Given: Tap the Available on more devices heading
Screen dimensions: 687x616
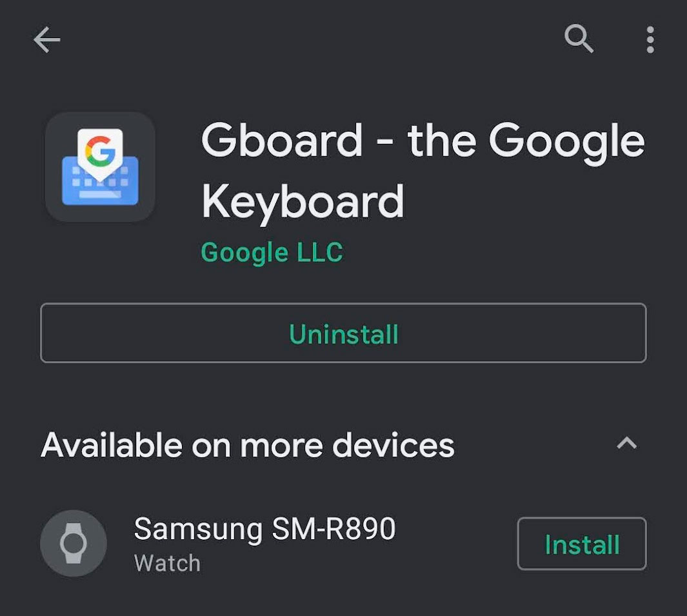Looking at the screenshot, I should [x=248, y=445].
